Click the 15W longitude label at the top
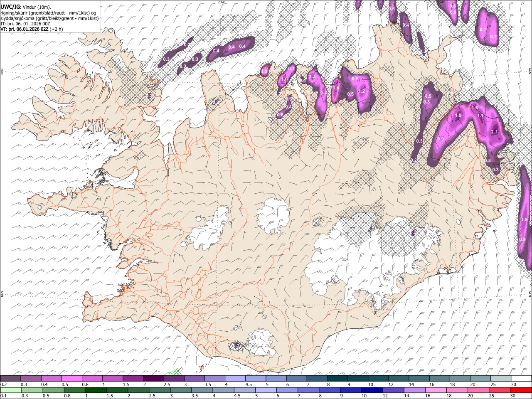The image size is (532, 399). [x=441, y=2]
